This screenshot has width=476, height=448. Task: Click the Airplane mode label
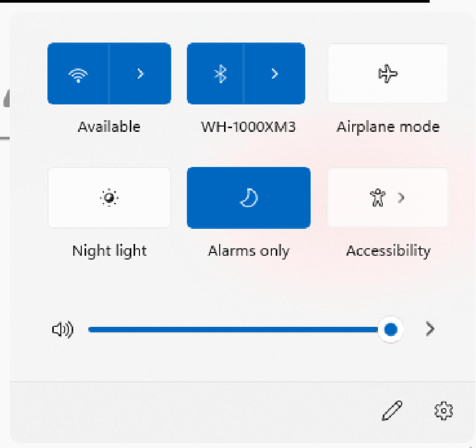click(x=388, y=127)
